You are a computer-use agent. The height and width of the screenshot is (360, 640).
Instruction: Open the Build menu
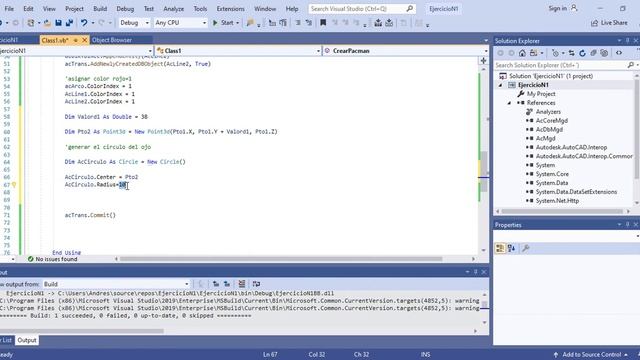click(100, 9)
